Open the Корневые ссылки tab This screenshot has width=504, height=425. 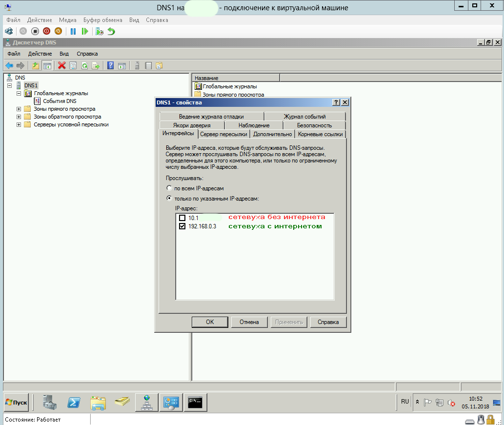click(320, 134)
